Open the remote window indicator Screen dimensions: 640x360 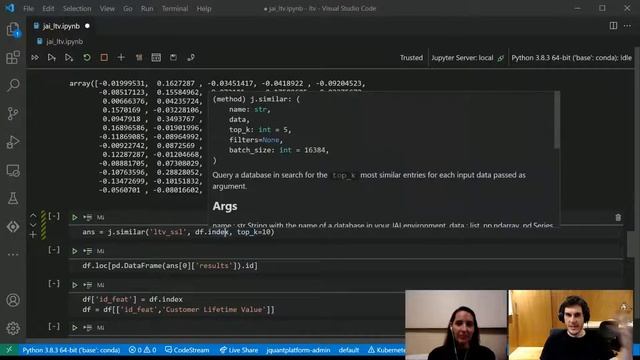[9, 350]
